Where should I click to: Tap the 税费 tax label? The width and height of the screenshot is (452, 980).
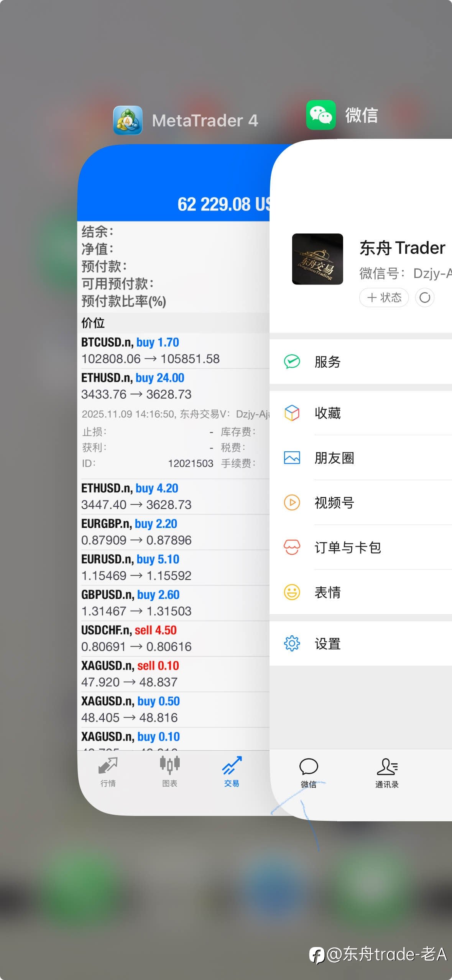tap(233, 447)
